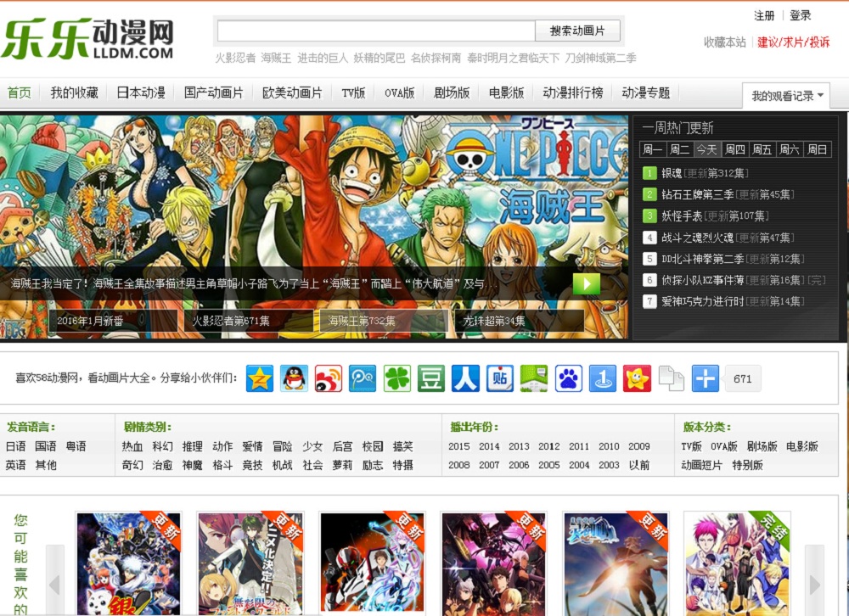Expand 我的观看记录 dropdown
The width and height of the screenshot is (849, 616).
pyautogui.click(x=787, y=96)
